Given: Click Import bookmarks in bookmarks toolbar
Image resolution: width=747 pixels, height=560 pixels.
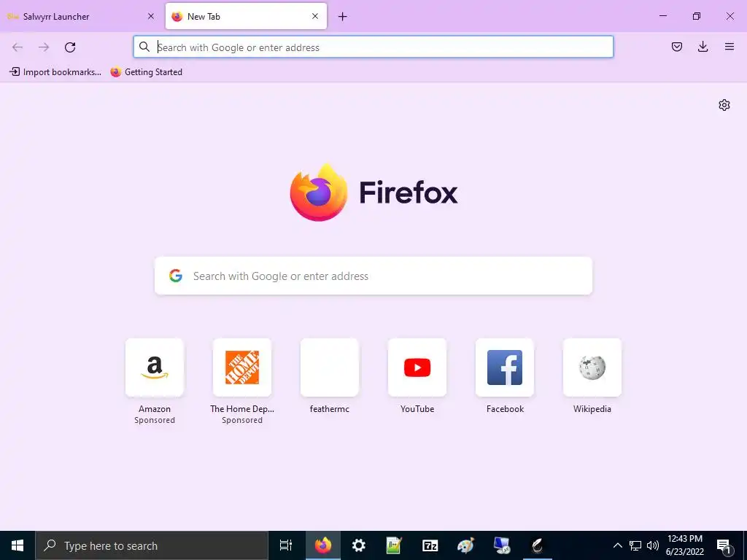Looking at the screenshot, I should pos(55,72).
